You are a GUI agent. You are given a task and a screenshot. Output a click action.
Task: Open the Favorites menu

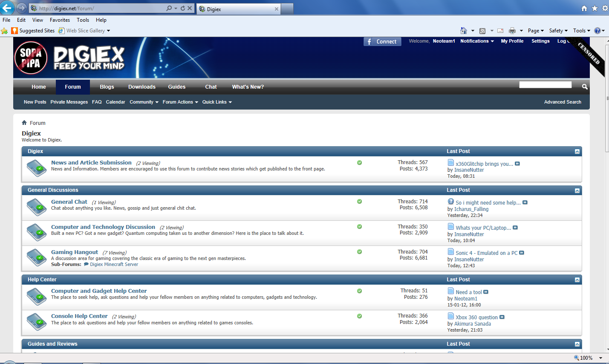pos(60,20)
